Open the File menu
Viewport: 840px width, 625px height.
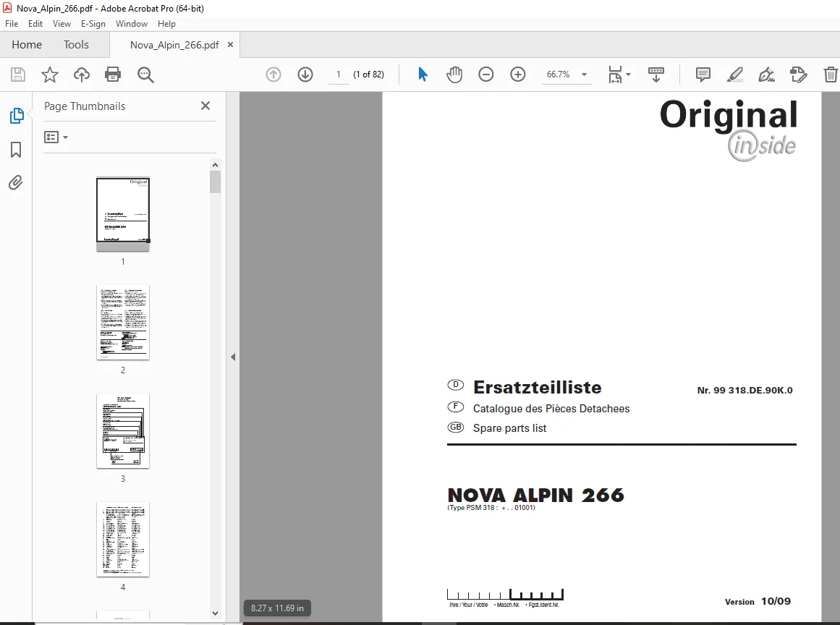(x=12, y=24)
